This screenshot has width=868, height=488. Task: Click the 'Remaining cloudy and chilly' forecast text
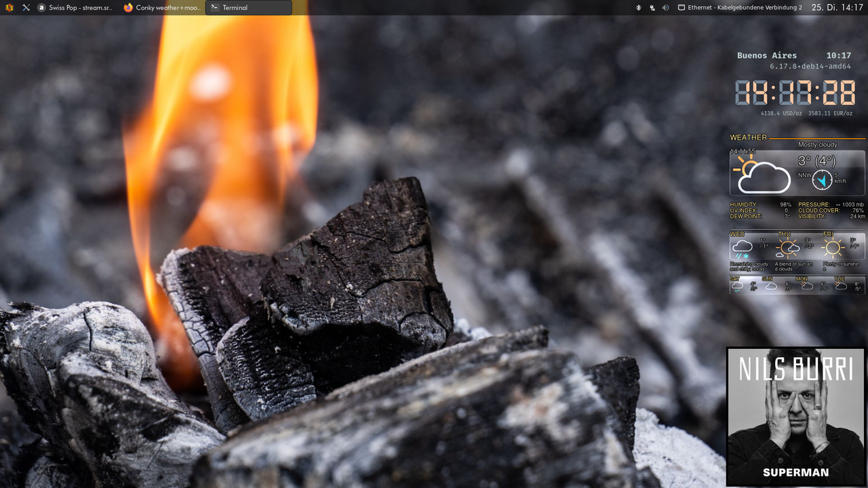pos(749,266)
